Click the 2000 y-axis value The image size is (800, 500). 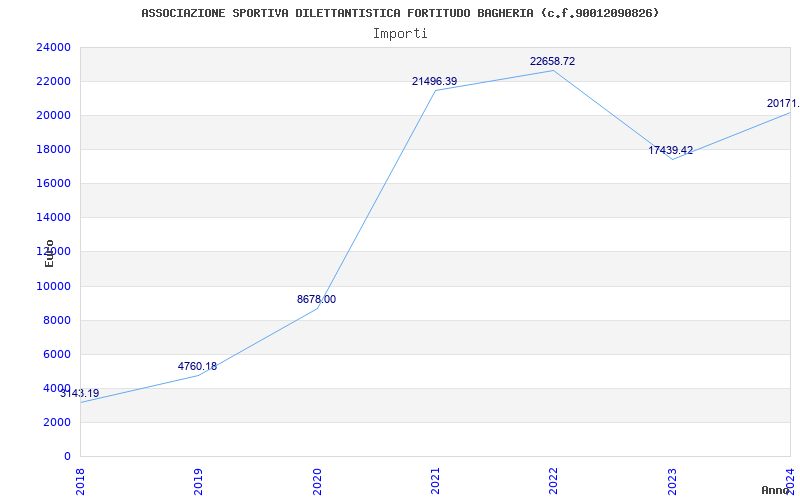(x=57, y=422)
